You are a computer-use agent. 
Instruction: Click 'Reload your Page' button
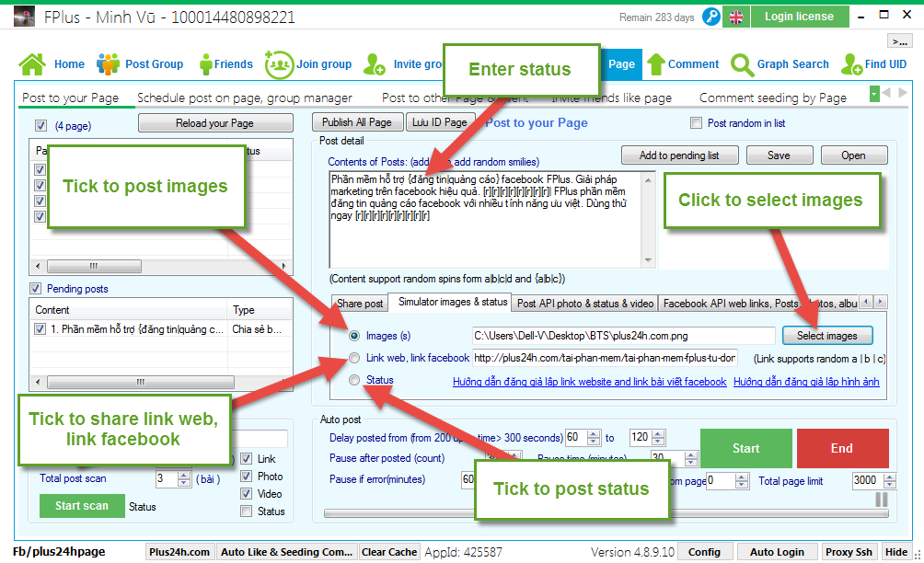click(x=215, y=123)
